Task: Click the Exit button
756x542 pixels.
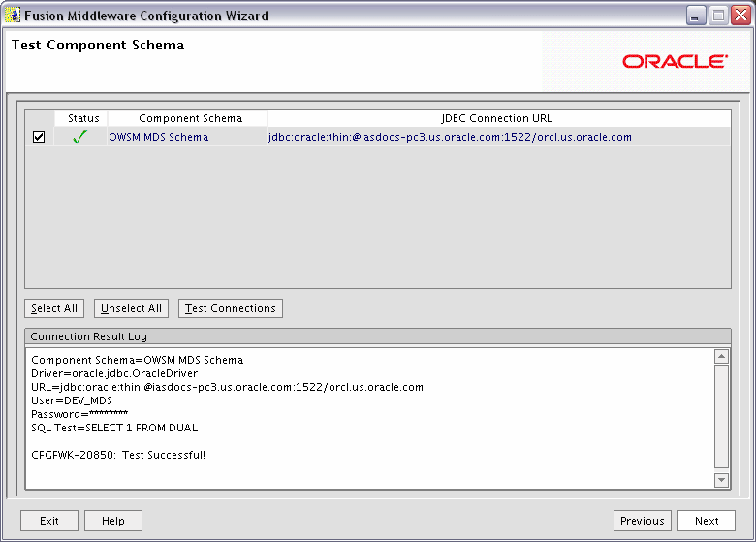Action: (x=49, y=521)
